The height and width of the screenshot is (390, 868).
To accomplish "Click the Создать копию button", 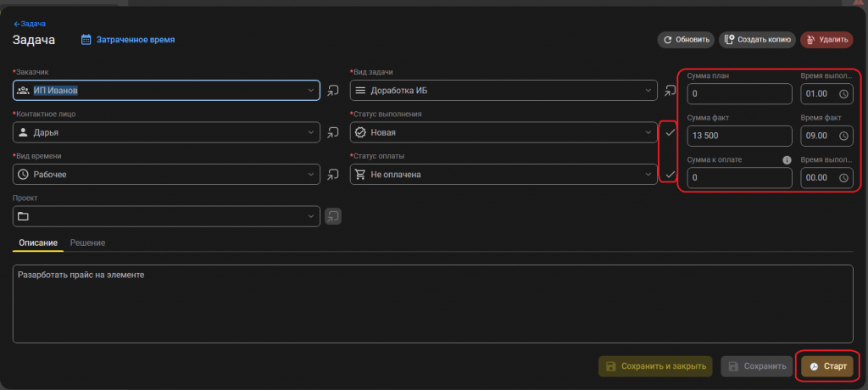I will tap(757, 39).
